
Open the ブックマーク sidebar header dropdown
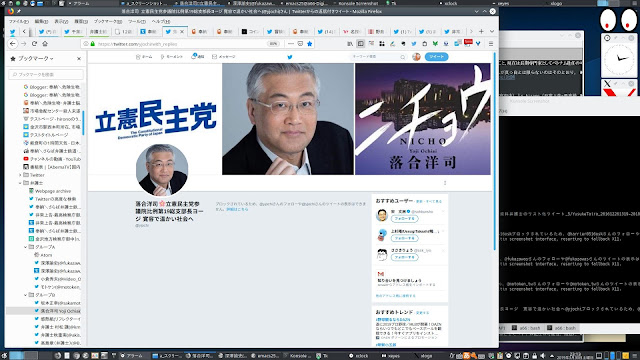(32, 59)
